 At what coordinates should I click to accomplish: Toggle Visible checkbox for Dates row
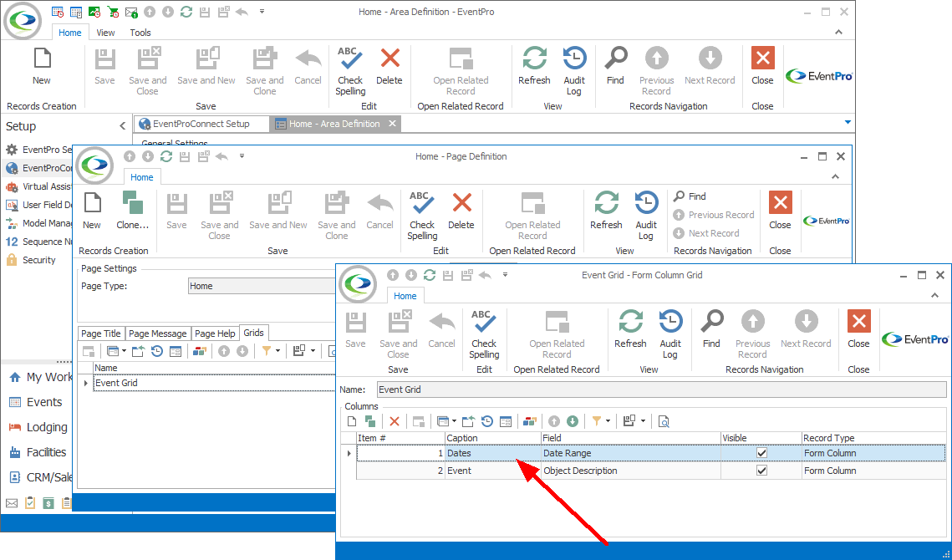pos(762,453)
